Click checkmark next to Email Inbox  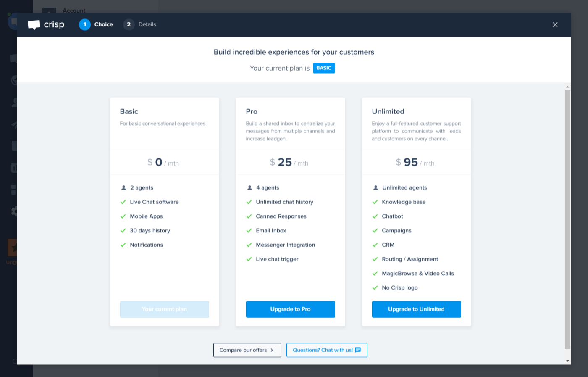coord(249,231)
